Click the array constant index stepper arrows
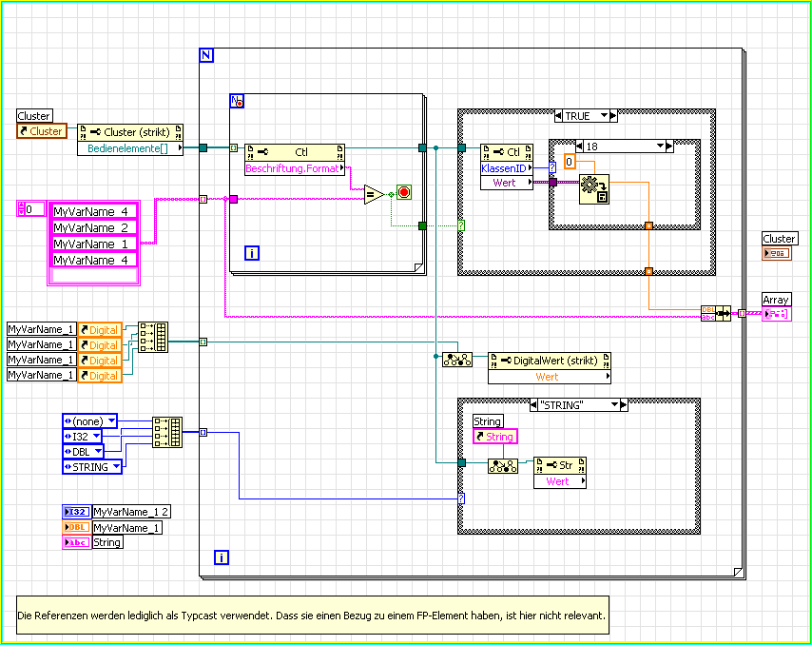The image size is (812, 645). coord(21,208)
